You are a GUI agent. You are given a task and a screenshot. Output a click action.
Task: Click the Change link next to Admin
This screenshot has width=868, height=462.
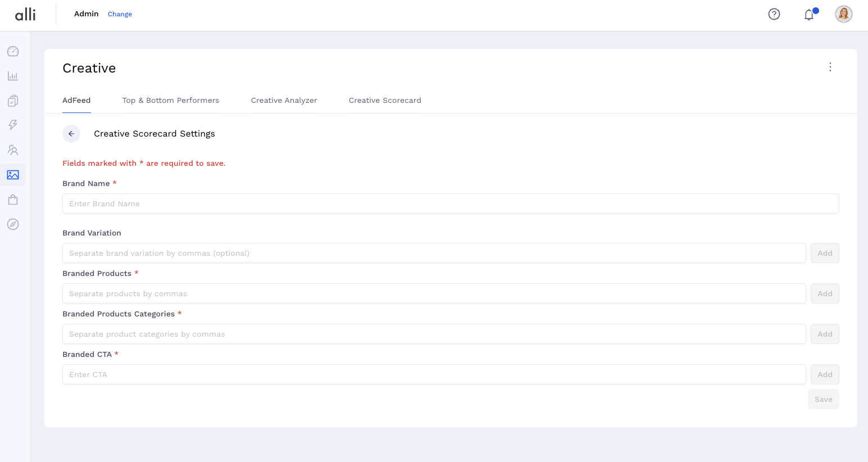(x=120, y=14)
